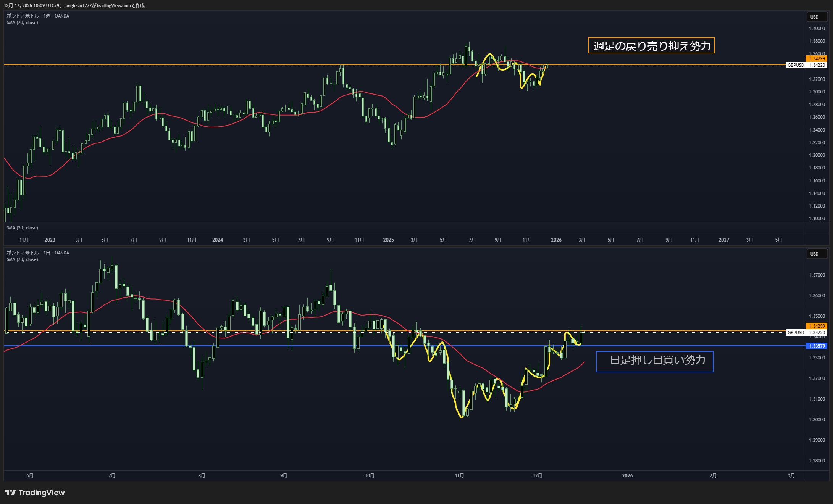Click the orange 1.34299 price label on the weekly chart
Screen dimensions: 833x504
coord(817,58)
